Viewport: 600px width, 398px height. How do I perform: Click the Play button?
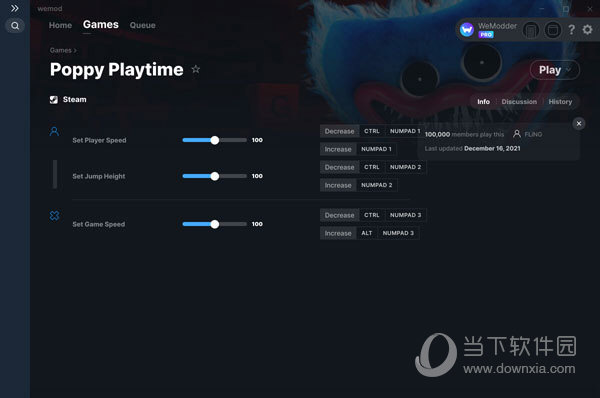click(549, 70)
